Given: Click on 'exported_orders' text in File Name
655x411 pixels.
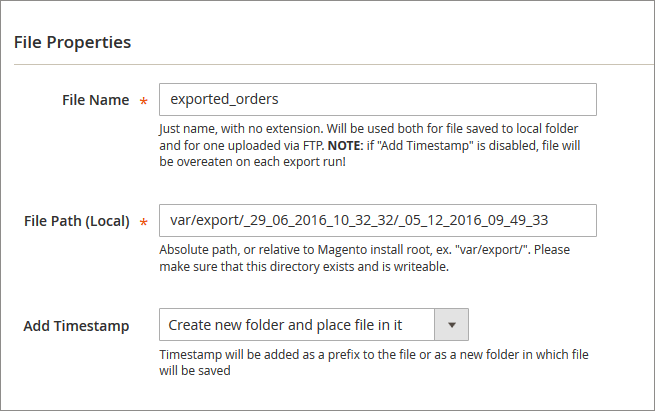Looking at the screenshot, I should point(223,100).
